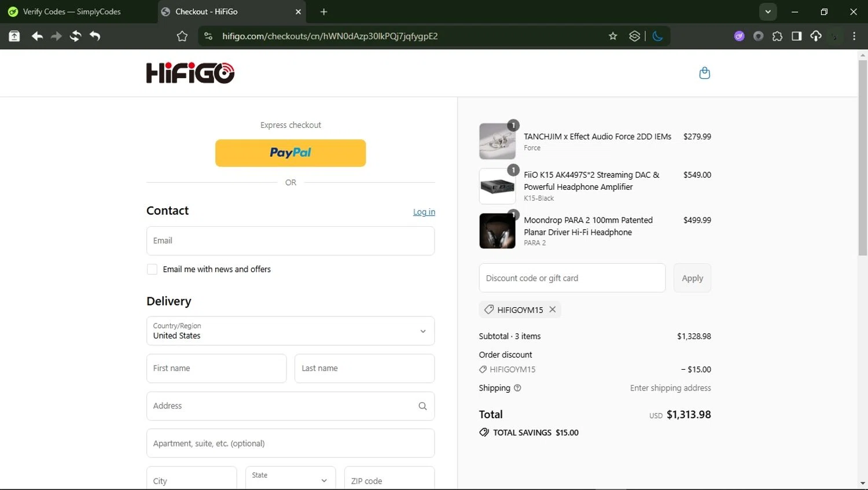Screen dimensions: 868x490
Task: Click the $1,328.98 subtotal value
Action: [694, 336]
